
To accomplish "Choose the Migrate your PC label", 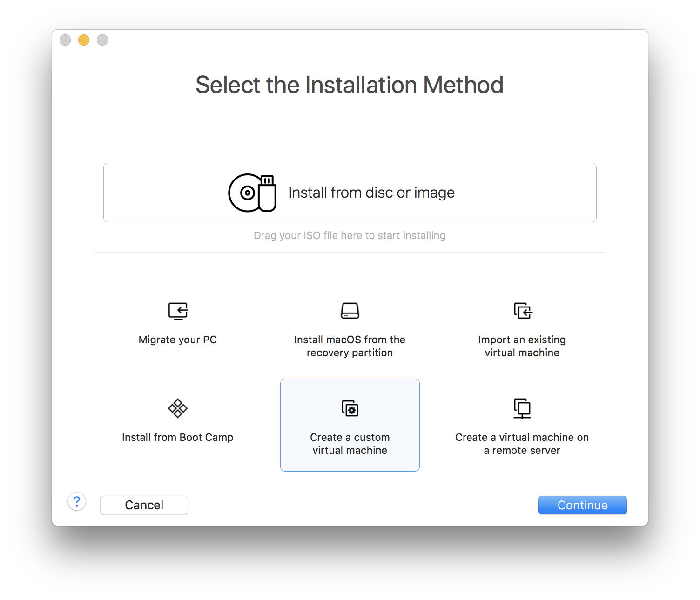I will (178, 340).
